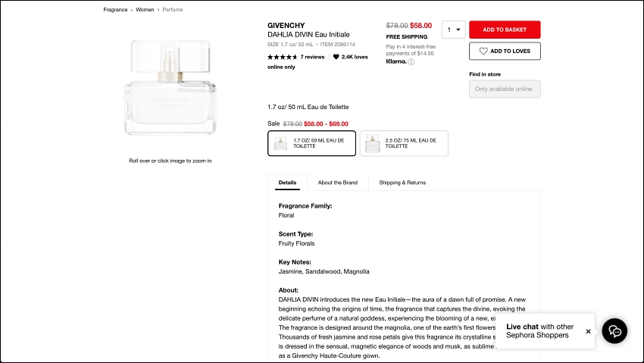Go to Women breadcrumb link

tap(144, 10)
